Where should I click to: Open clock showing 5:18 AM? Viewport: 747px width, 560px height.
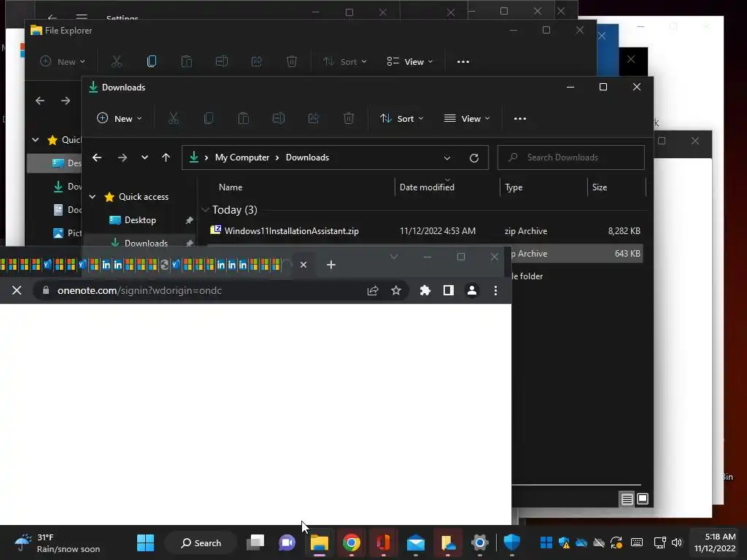715,542
